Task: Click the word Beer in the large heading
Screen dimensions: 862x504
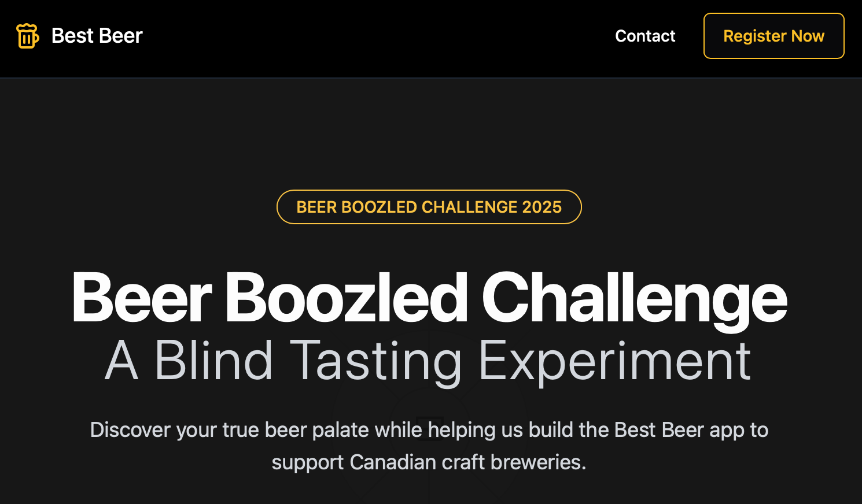Action: (x=142, y=298)
